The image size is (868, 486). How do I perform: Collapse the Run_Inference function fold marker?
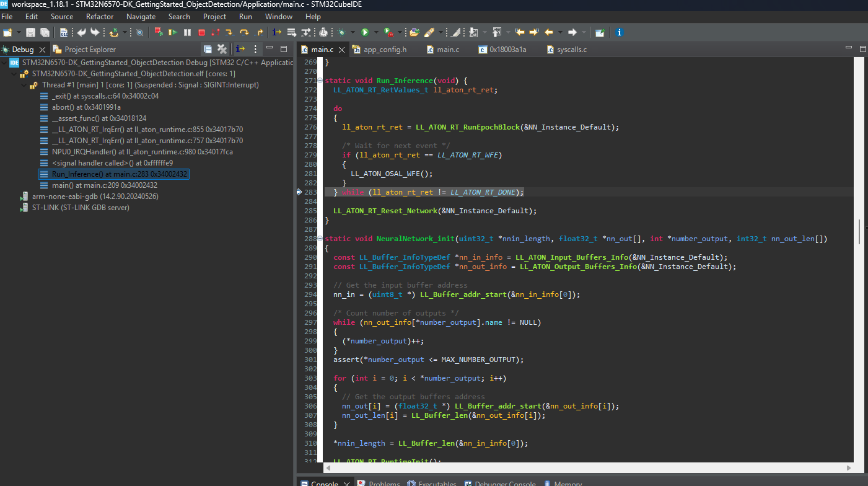320,81
